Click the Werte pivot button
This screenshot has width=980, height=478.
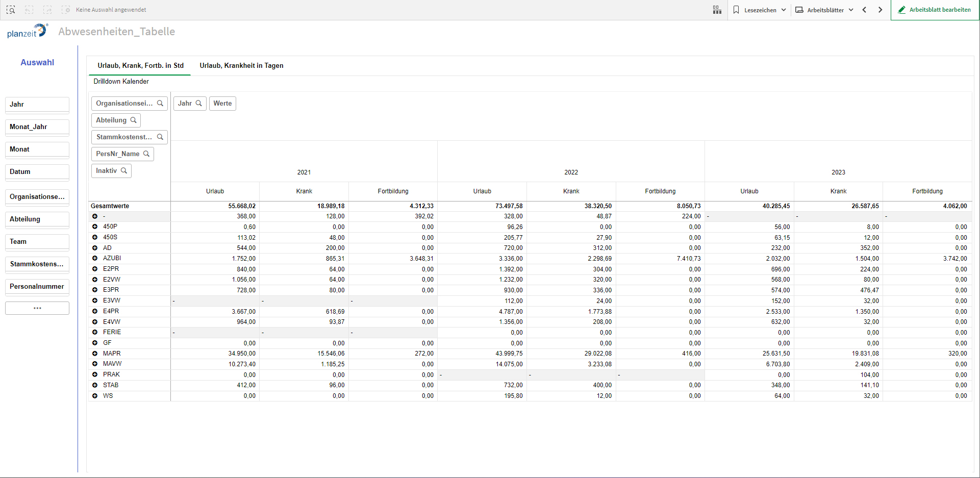[x=222, y=103]
